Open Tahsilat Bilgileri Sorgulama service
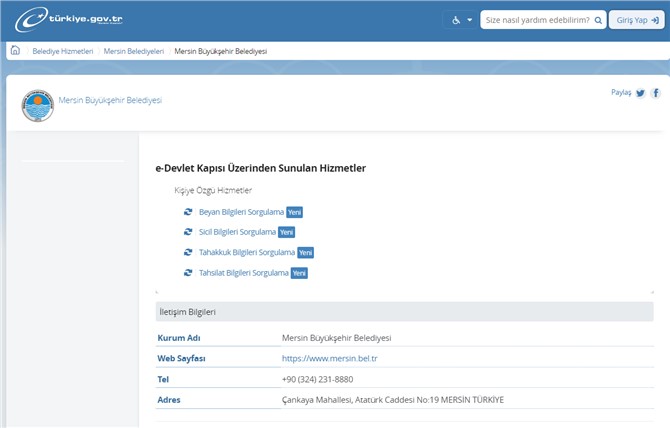This screenshot has width=670, height=428. (x=244, y=273)
